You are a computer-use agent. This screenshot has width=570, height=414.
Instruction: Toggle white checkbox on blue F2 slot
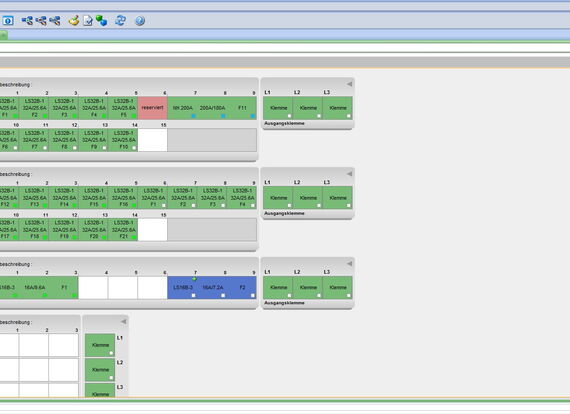tap(253, 296)
